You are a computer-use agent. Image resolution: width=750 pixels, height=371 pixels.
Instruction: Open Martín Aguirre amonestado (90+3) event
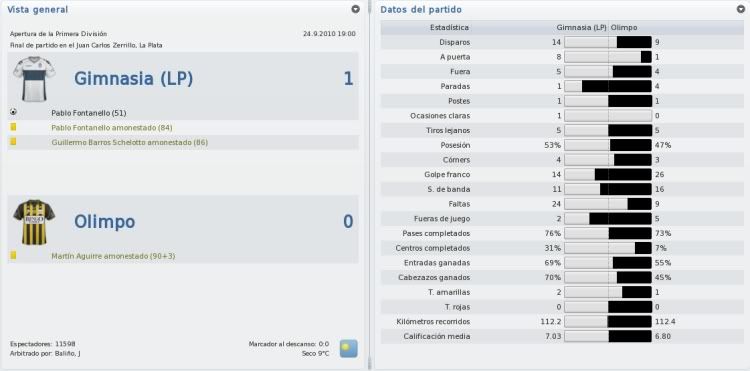tap(113, 256)
